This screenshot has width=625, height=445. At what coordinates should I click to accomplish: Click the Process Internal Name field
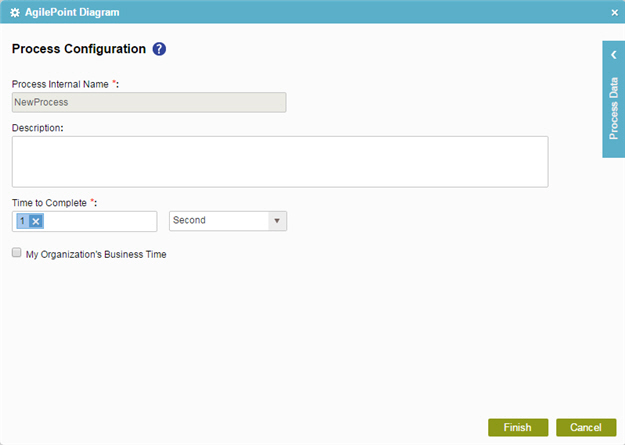click(149, 102)
